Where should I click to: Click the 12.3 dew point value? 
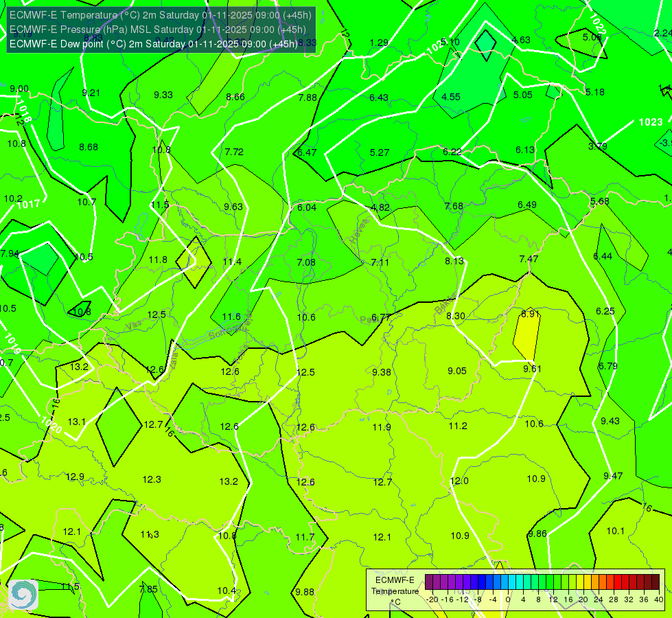[x=152, y=479]
